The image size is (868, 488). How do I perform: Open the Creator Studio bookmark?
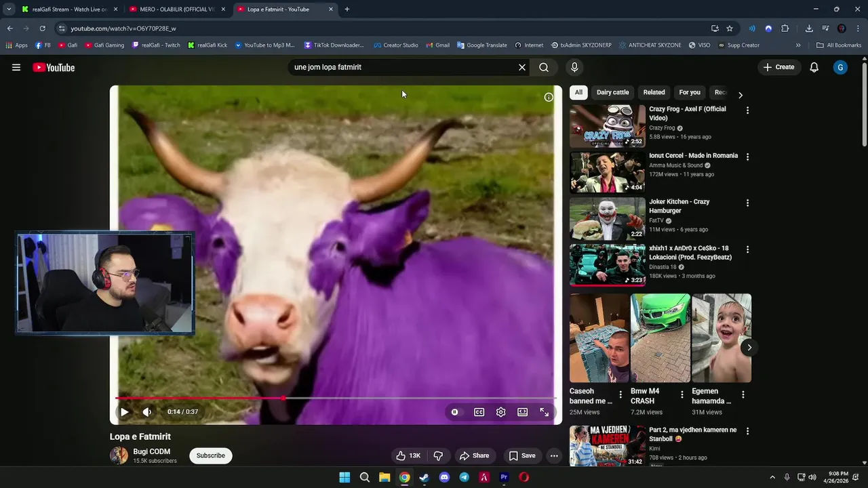pos(396,45)
